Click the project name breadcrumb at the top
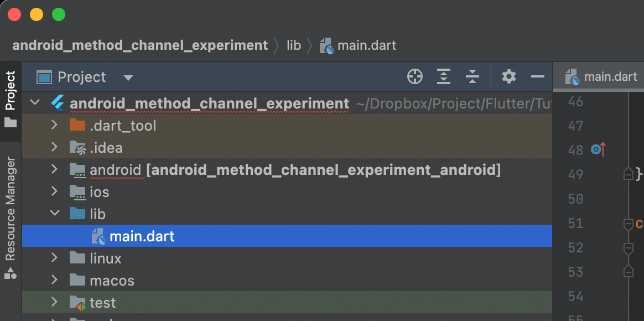Image resolution: width=644 pixels, height=321 pixels. pos(140,45)
